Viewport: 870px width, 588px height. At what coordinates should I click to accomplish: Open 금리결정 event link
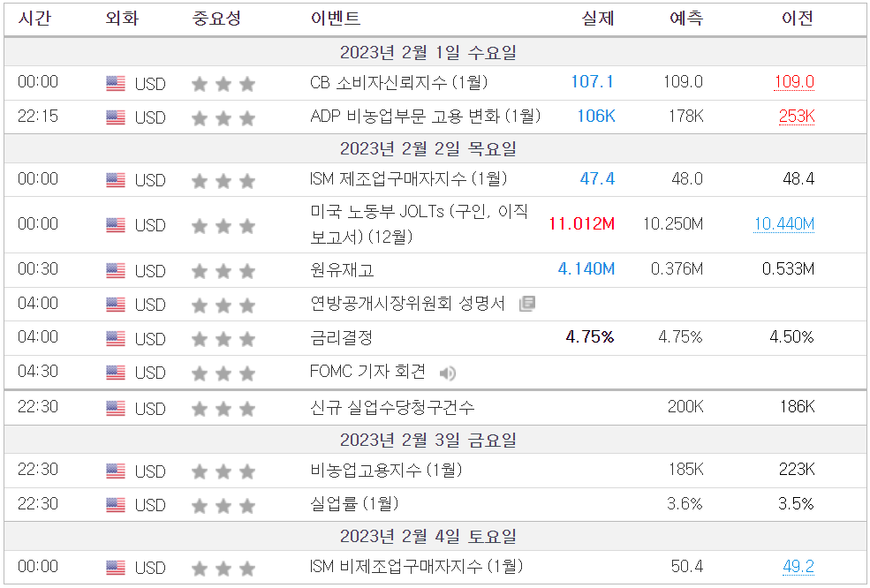[341, 337]
